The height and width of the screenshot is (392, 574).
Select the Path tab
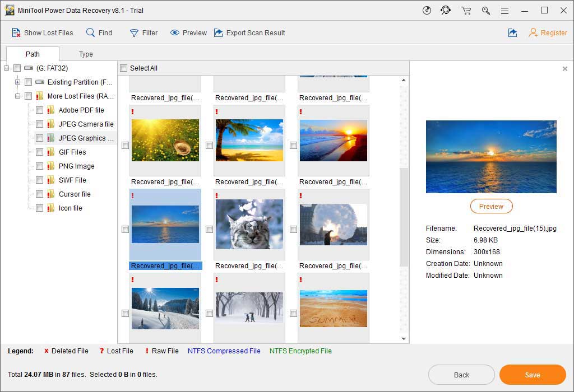click(33, 54)
